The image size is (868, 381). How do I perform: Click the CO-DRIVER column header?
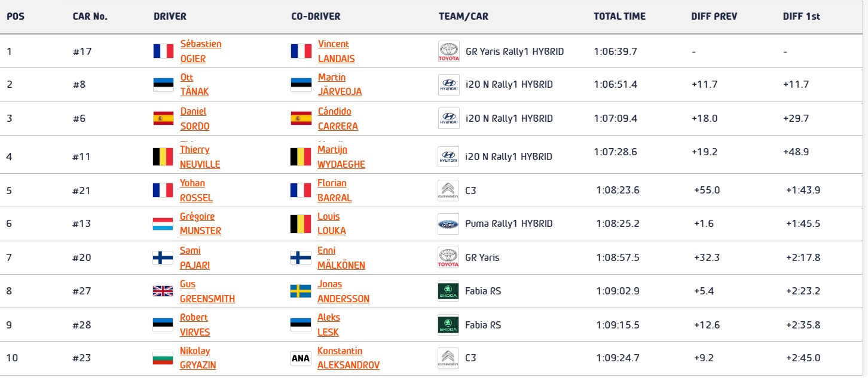[316, 17]
